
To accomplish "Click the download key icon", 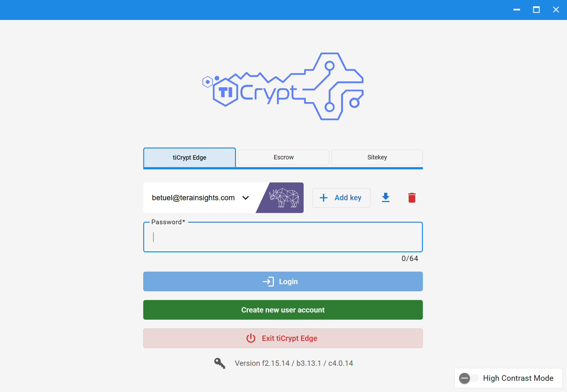I will (386, 198).
